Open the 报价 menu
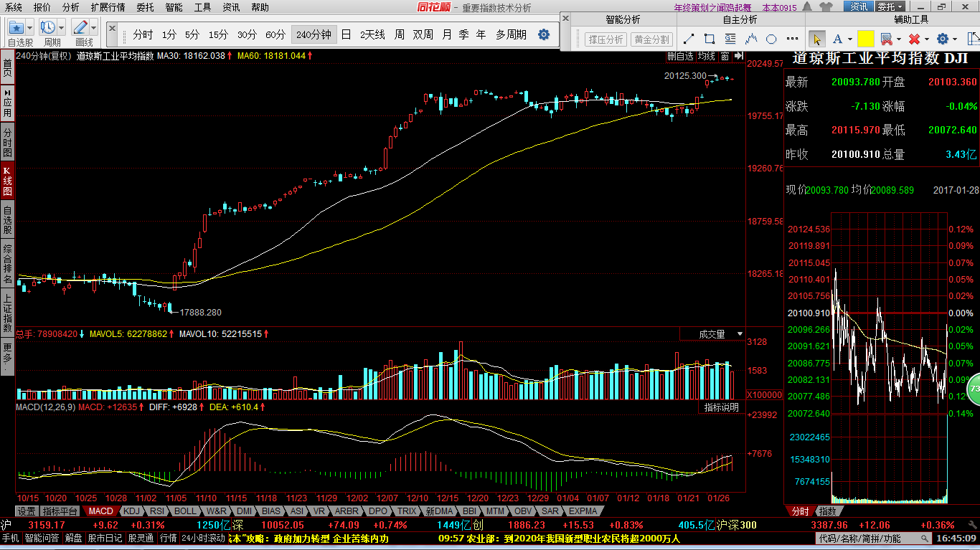 click(42, 7)
